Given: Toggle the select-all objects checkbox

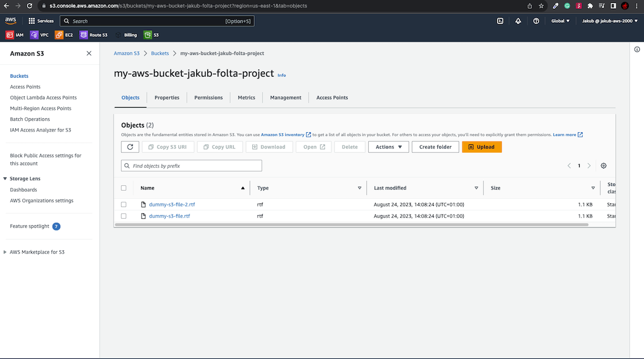Looking at the screenshot, I should [124, 188].
